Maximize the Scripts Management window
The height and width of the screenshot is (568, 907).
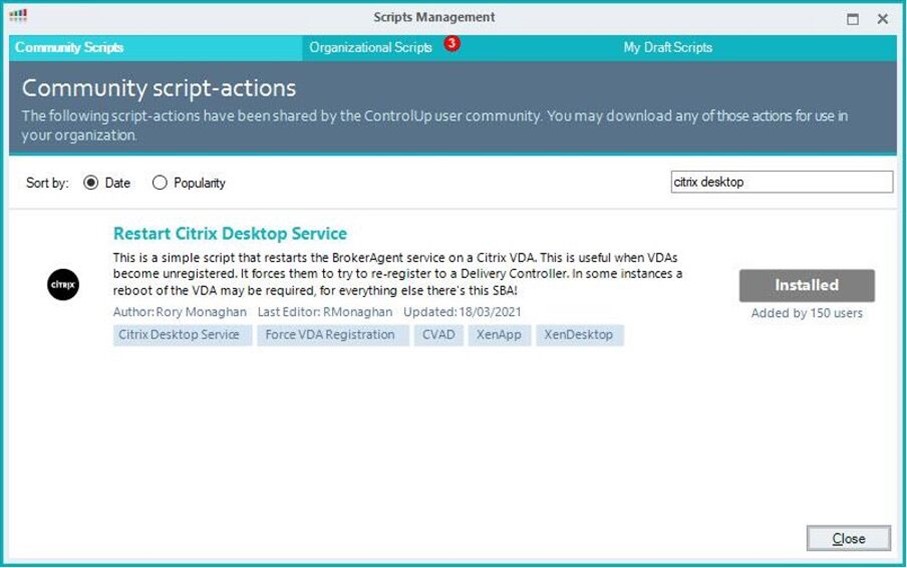(x=853, y=19)
